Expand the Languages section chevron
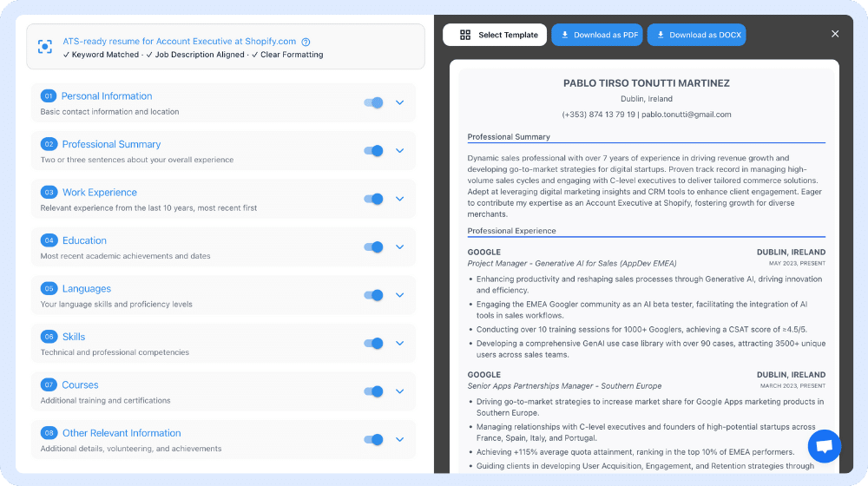Screen dimensions: 868x486 (x=400, y=295)
